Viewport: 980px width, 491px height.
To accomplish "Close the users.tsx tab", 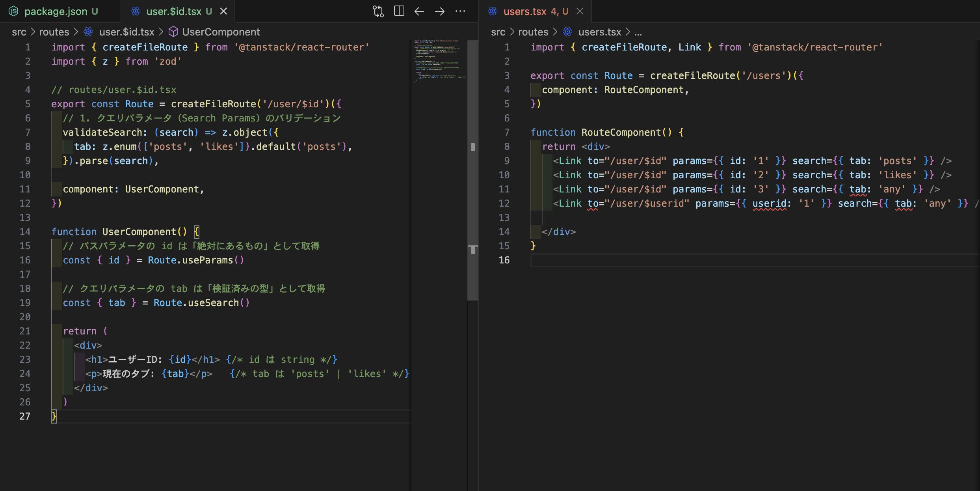I will (x=580, y=11).
